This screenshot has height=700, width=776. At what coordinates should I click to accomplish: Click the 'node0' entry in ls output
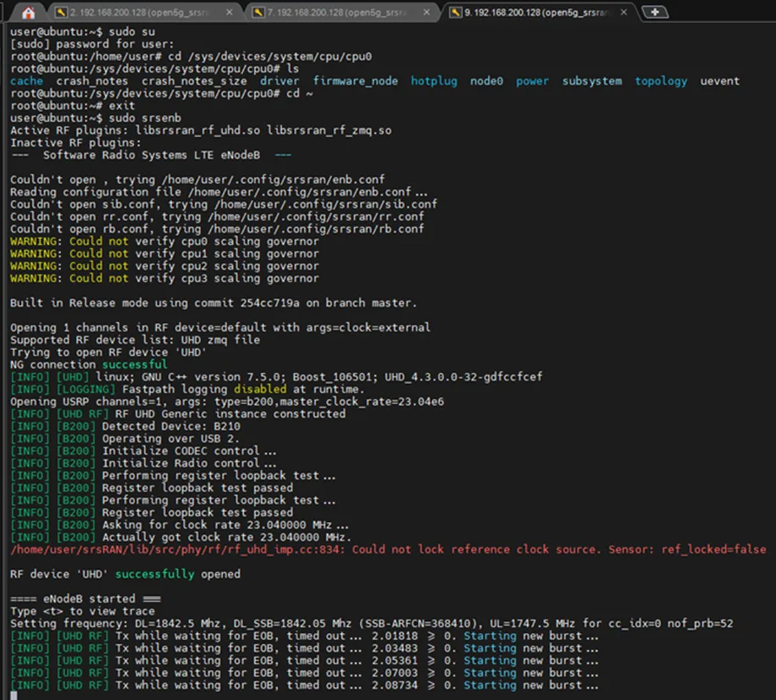pos(486,81)
